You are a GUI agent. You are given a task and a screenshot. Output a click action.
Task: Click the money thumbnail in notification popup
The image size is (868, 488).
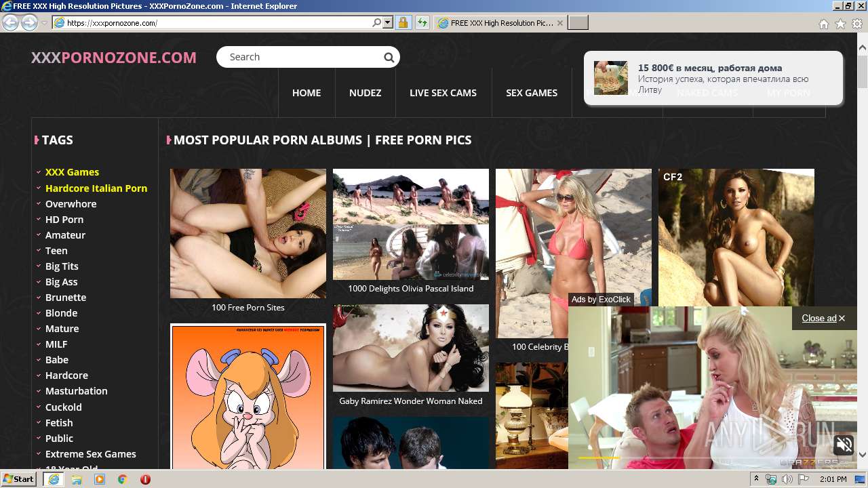[x=611, y=78]
